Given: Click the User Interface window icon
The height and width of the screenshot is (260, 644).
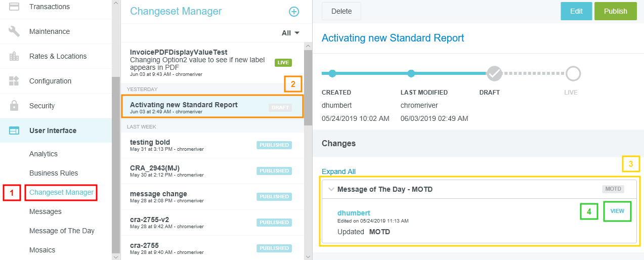Looking at the screenshot, I should 14,131.
